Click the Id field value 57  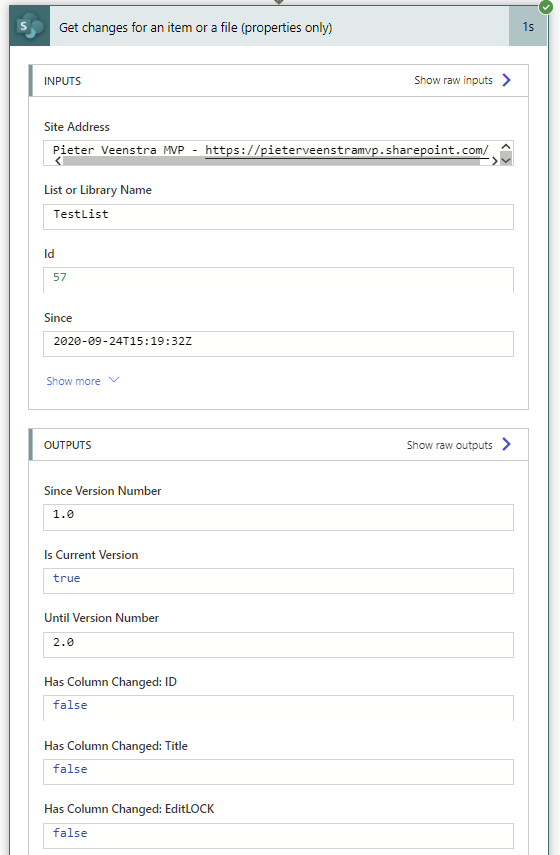point(278,280)
